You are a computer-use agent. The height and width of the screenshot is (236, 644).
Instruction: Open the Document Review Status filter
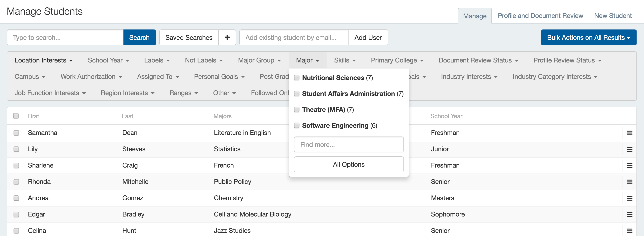[478, 60]
